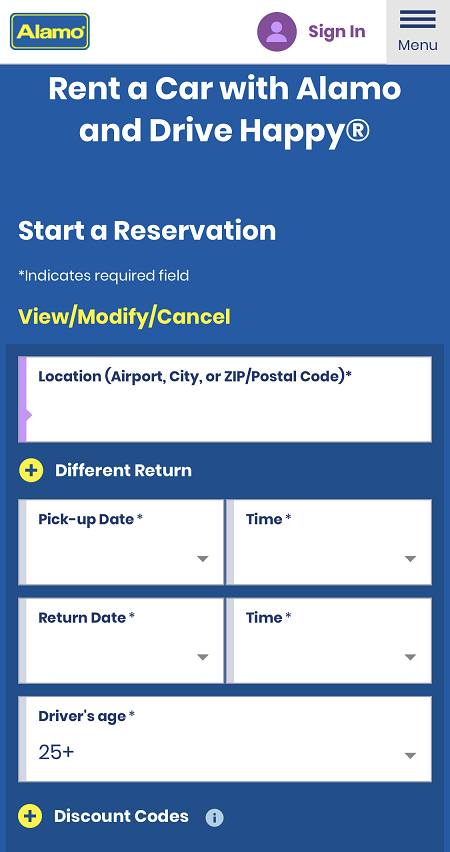The image size is (450, 852).
Task: Expand the Different Return option
Action: click(123, 470)
